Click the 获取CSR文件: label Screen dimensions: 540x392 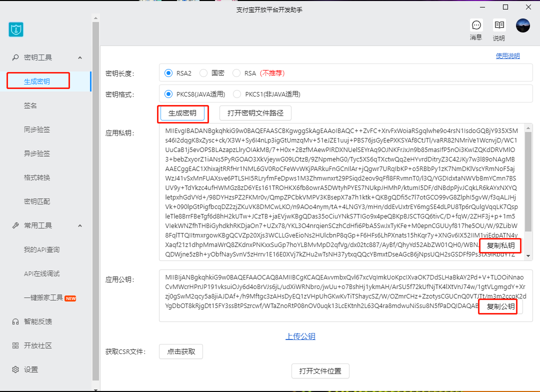[x=125, y=351]
